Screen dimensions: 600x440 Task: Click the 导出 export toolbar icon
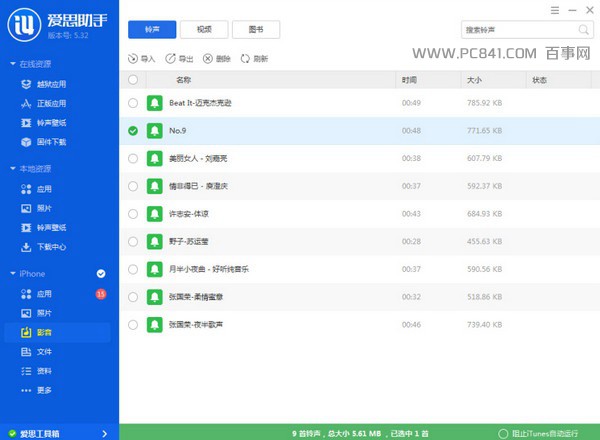[x=170, y=59]
